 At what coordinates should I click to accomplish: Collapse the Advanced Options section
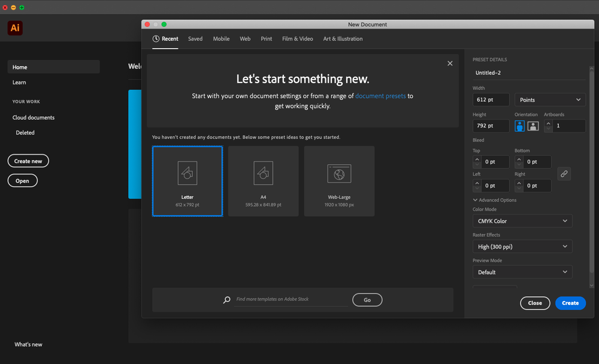pos(494,200)
